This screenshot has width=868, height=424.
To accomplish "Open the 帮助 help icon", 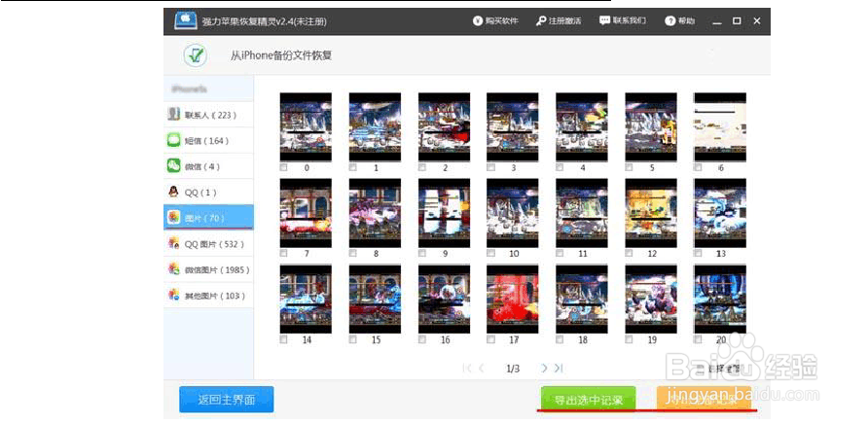I will [669, 21].
